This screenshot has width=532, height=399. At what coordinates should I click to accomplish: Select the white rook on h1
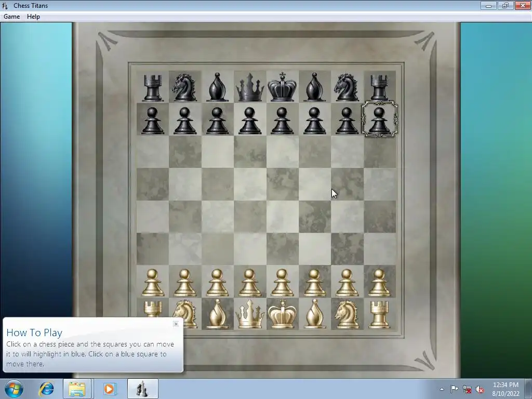coord(379,315)
